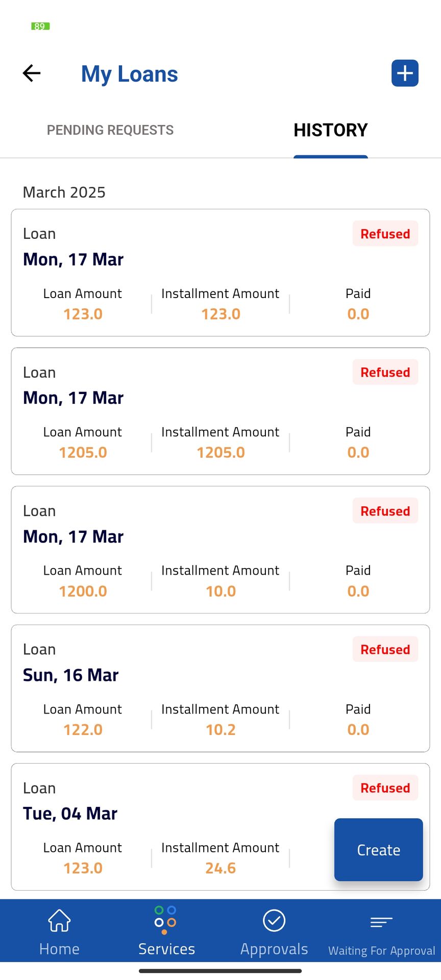Tap the Approvals checkmark icon
The image size is (441, 980).
click(x=274, y=921)
